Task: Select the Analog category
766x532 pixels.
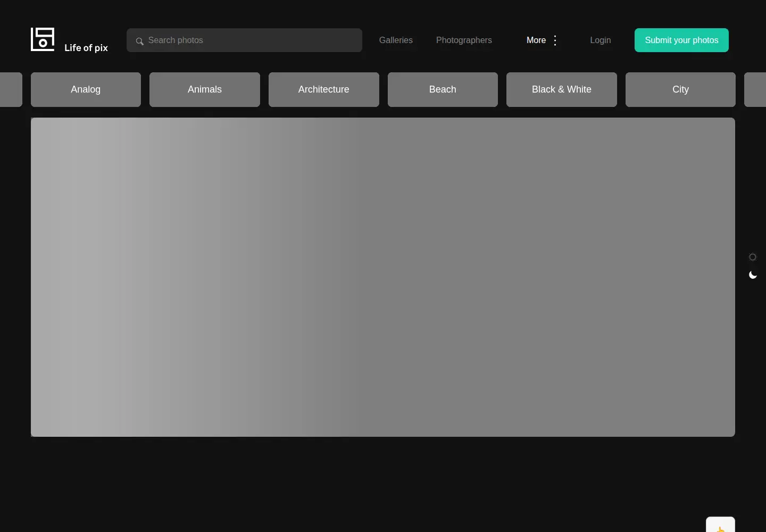Action: pyautogui.click(x=86, y=89)
